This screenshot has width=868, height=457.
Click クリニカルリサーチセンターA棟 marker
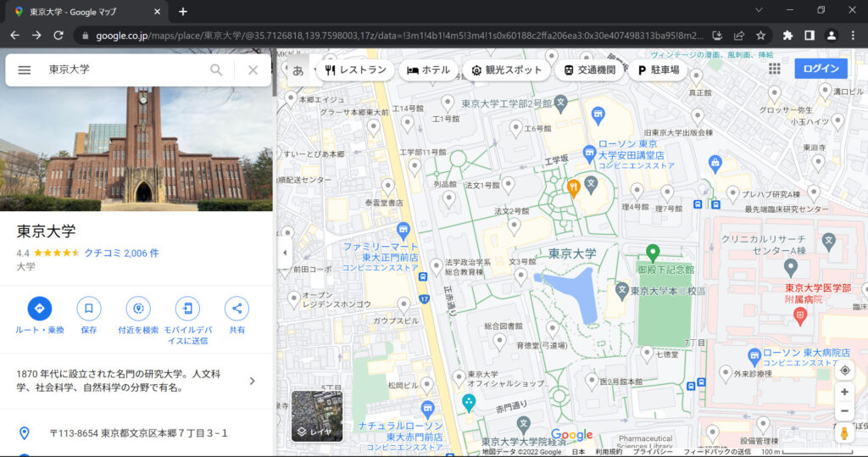(829, 242)
